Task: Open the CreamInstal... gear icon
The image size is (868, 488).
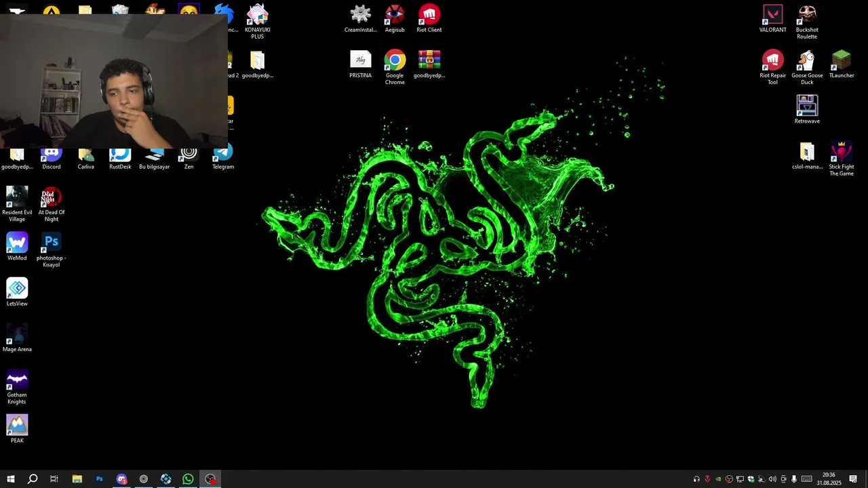Action: 360,18
